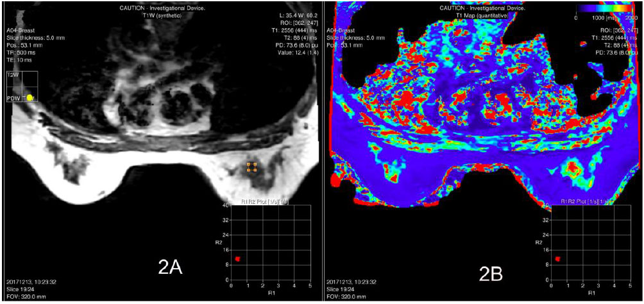Click the FOV: 320.0 mm label in left panel
644x304 pixels.
click(x=26, y=297)
